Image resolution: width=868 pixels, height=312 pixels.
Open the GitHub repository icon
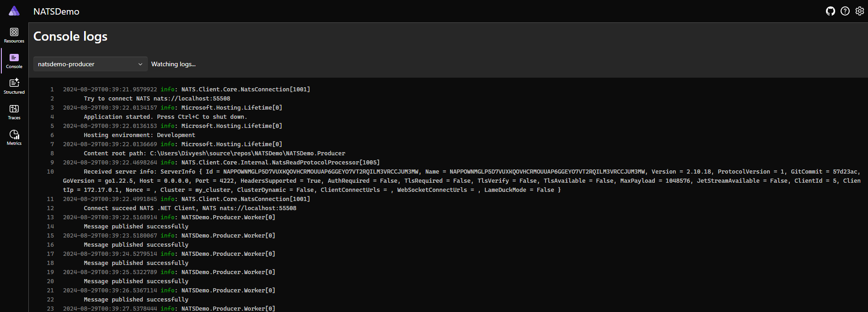pyautogui.click(x=830, y=11)
